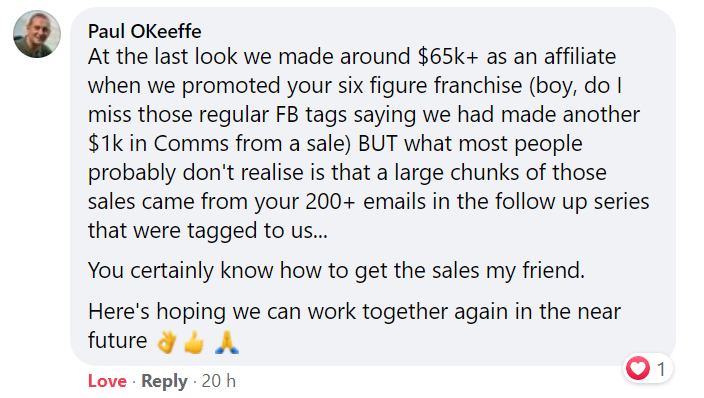Click the capitalized word "BUT"
This screenshot has height=398, width=704.
click(x=378, y=144)
